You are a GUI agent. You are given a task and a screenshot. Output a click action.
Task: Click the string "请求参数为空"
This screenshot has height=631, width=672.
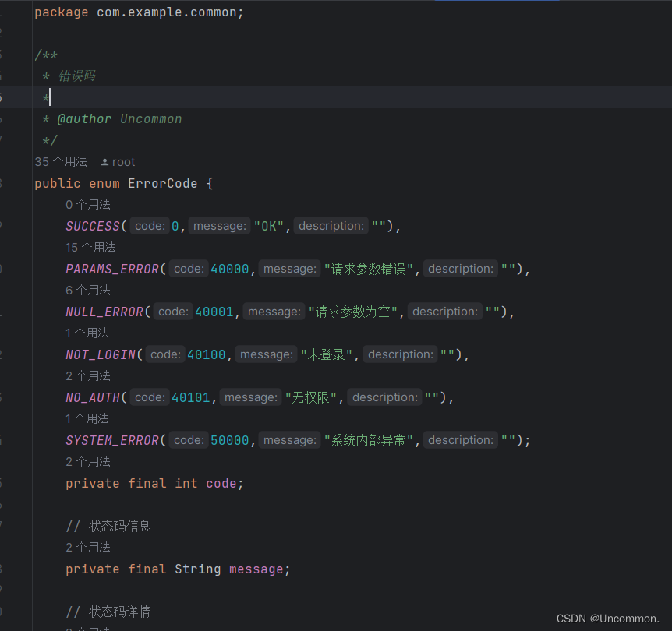(x=353, y=312)
